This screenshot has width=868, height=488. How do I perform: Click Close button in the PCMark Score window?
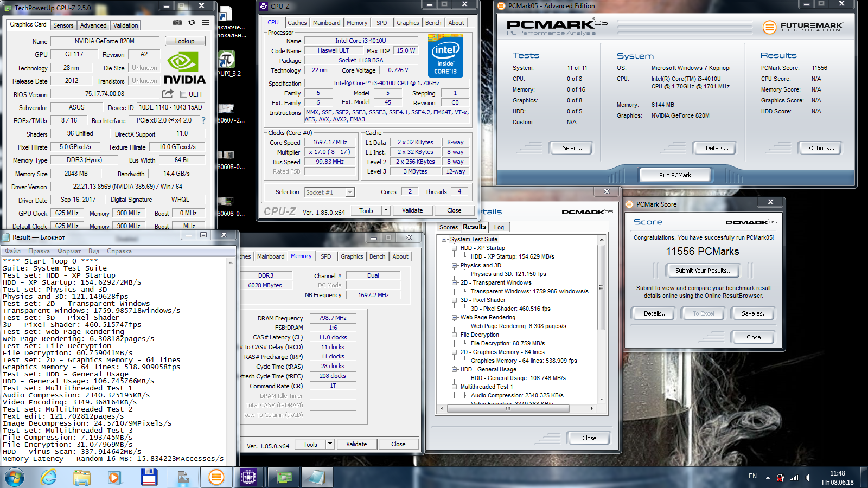[753, 337]
